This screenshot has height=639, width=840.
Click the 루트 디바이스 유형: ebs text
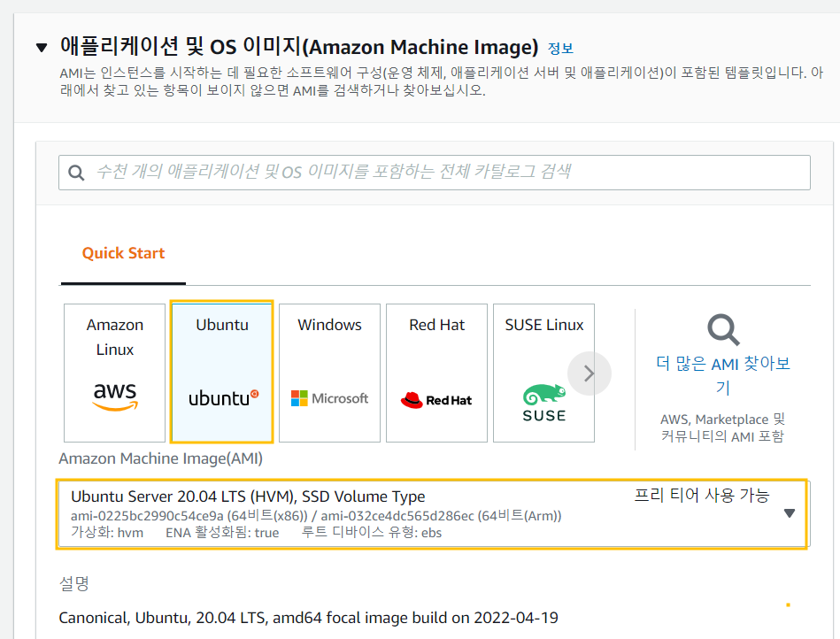click(372, 533)
